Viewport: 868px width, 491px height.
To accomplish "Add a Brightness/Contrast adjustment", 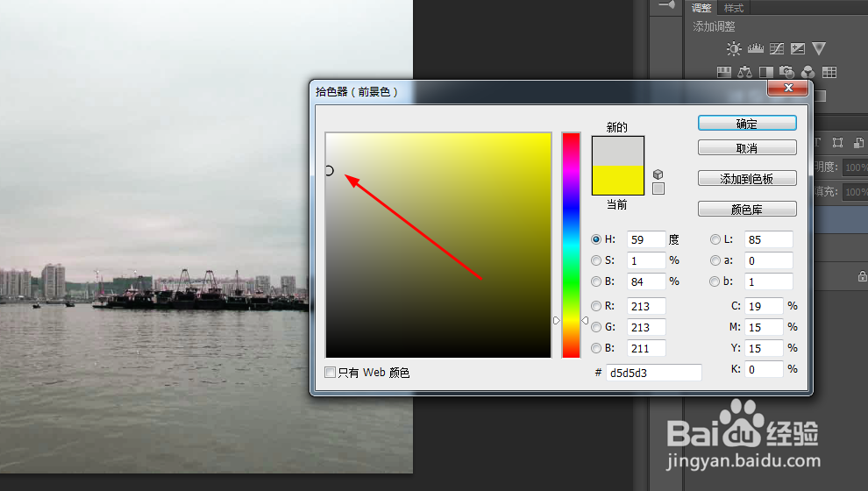I will tap(734, 49).
